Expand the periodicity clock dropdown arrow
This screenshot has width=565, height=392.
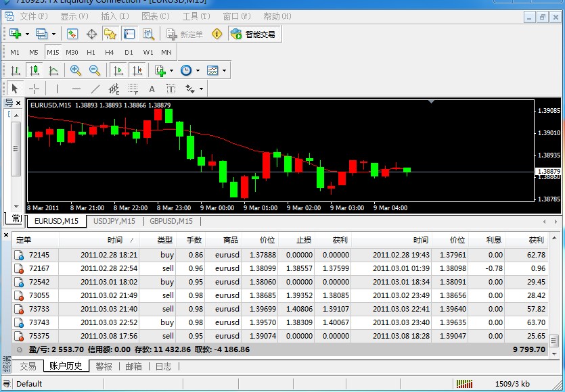[x=198, y=70]
